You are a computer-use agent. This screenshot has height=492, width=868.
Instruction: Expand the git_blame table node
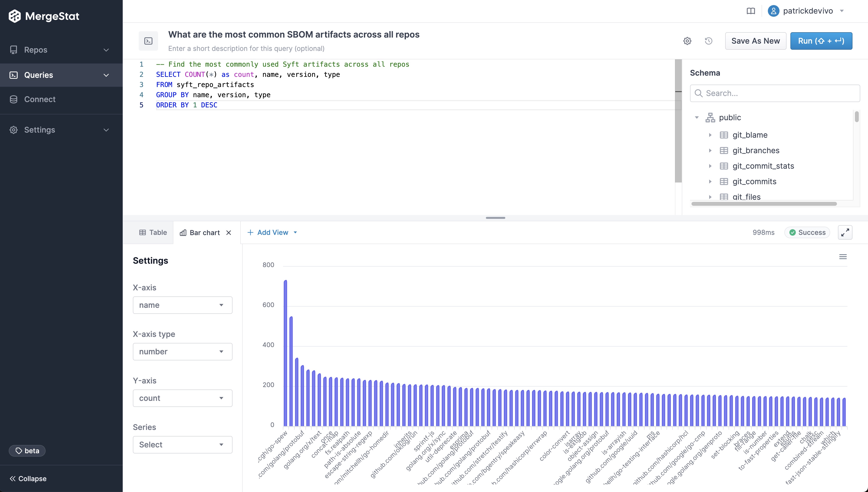point(710,135)
